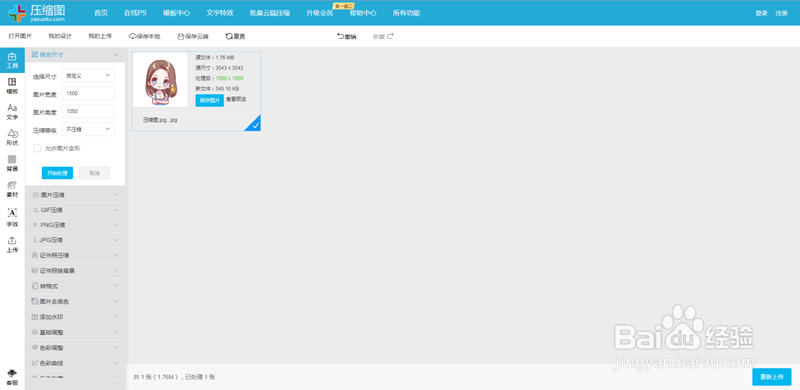This screenshot has width=800, height=390.
Task: Select the 字效 text effects icon
Action: tap(12, 217)
